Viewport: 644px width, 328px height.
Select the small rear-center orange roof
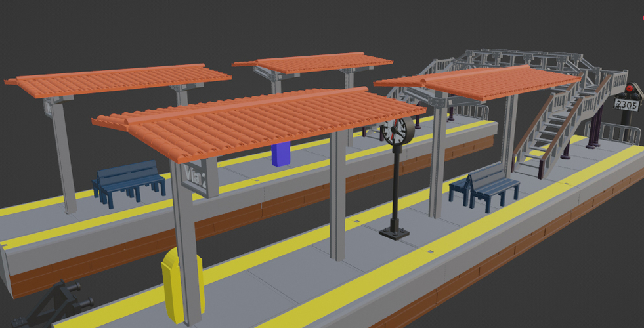pyautogui.click(x=315, y=63)
